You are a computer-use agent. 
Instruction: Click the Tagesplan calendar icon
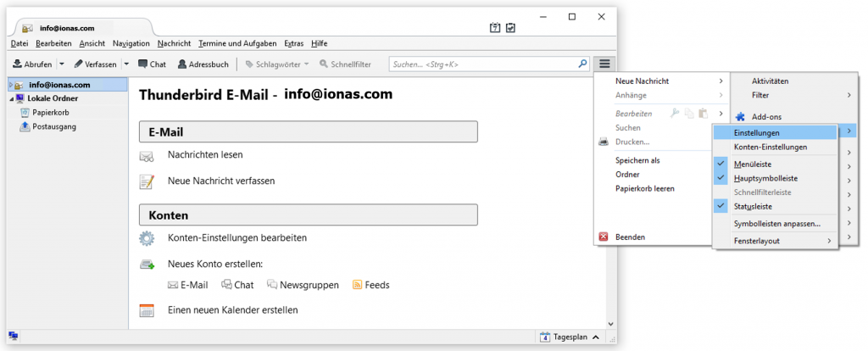[x=545, y=337]
